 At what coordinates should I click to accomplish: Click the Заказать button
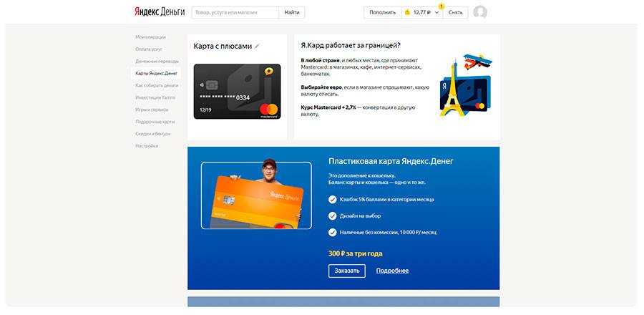(x=346, y=271)
